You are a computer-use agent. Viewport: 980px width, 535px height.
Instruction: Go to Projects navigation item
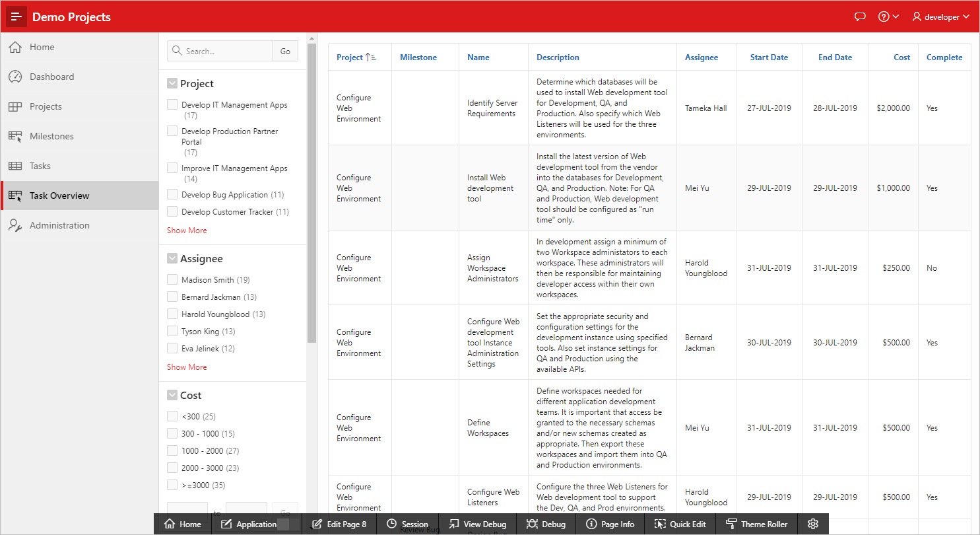pyautogui.click(x=79, y=106)
